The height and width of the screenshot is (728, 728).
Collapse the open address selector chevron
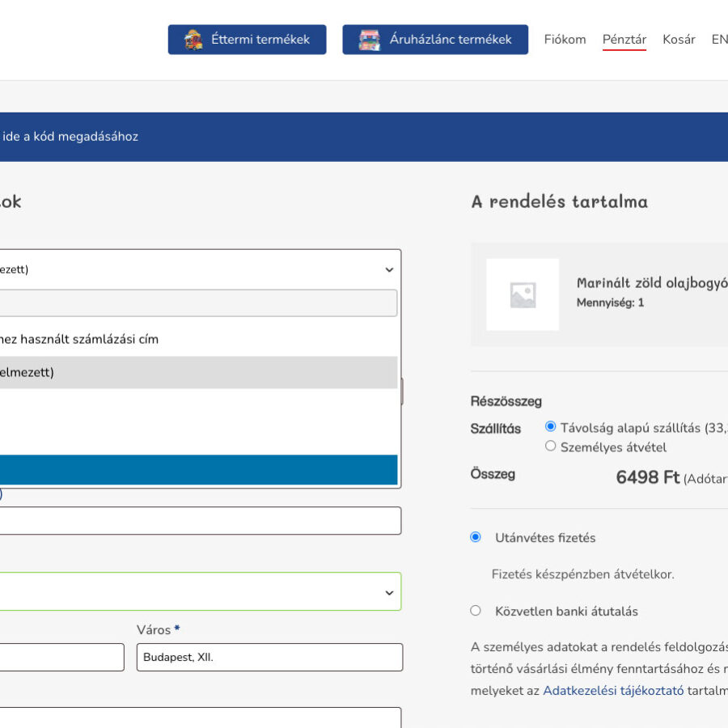(x=389, y=270)
